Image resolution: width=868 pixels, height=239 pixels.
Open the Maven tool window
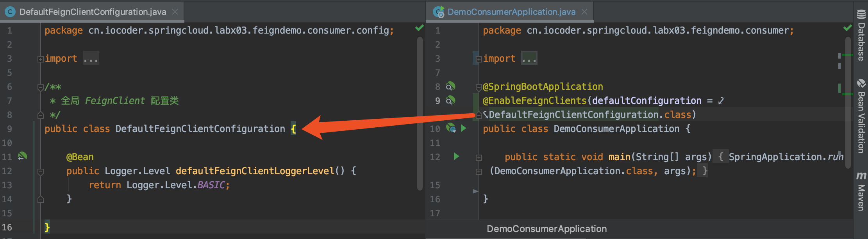click(861, 191)
